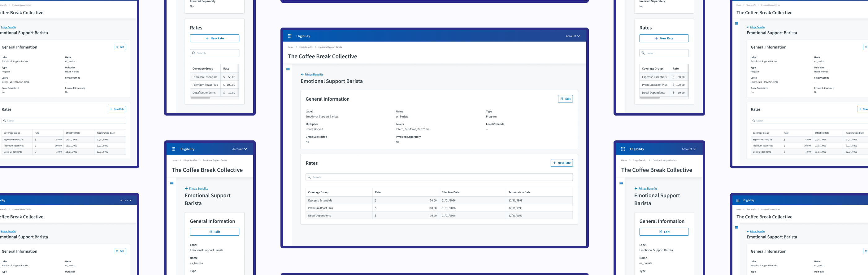Viewport: 868px width, 275px height.
Task: Click Termination Date column header in center table
Action: pyautogui.click(x=519, y=192)
